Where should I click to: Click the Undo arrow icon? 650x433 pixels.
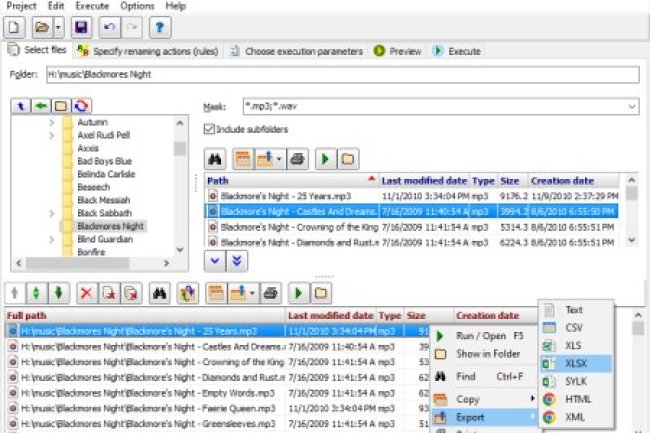pyautogui.click(x=109, y=26)
